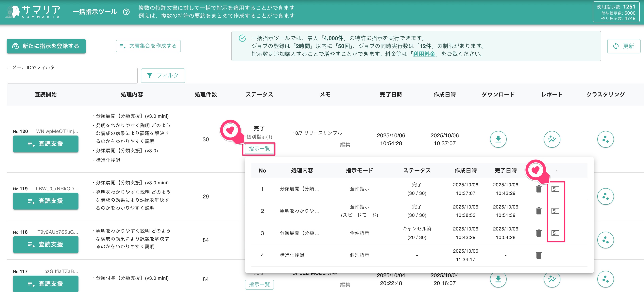Open report for job No.117
The height and width of the screenshot is (292, 644).
pos(552,279)
